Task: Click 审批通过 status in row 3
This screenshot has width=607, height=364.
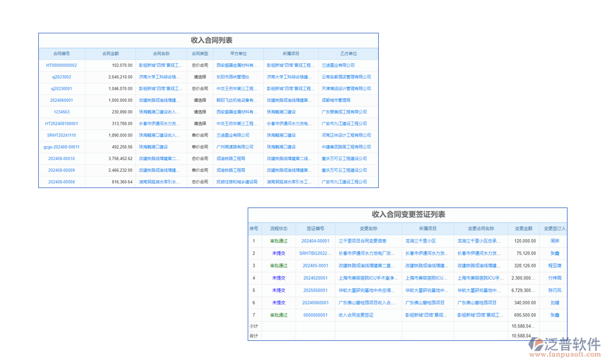Action: (x=279, y=266)
